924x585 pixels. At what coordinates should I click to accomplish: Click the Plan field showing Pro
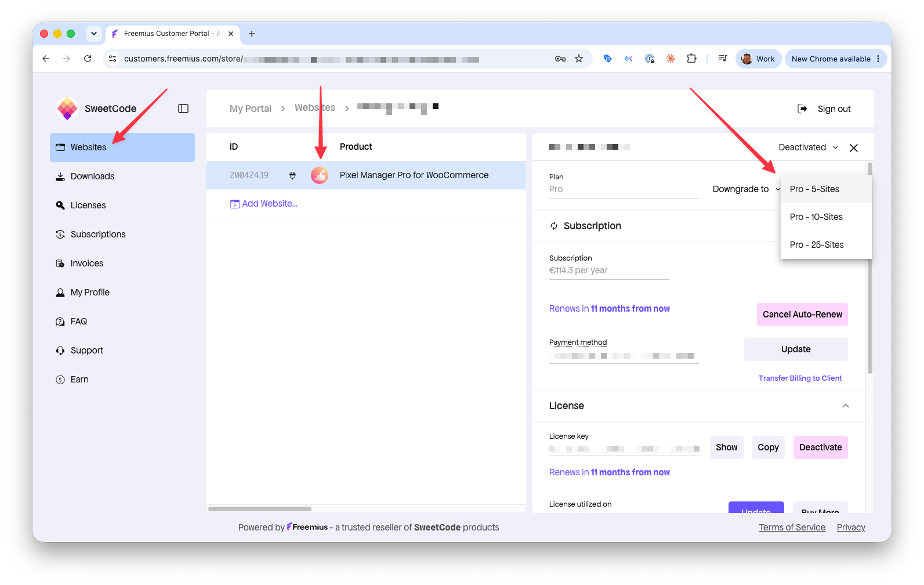pos(624,189)
